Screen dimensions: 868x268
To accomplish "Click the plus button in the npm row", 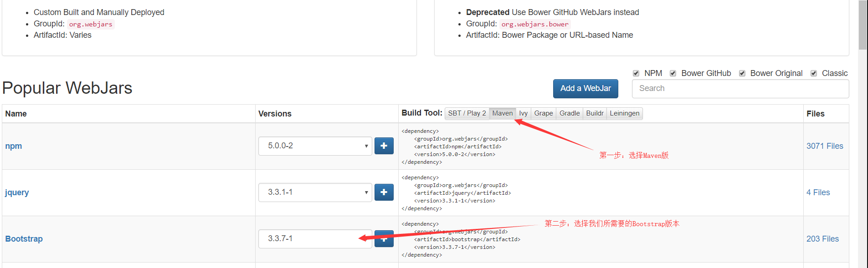I will [x=384, y=146].
